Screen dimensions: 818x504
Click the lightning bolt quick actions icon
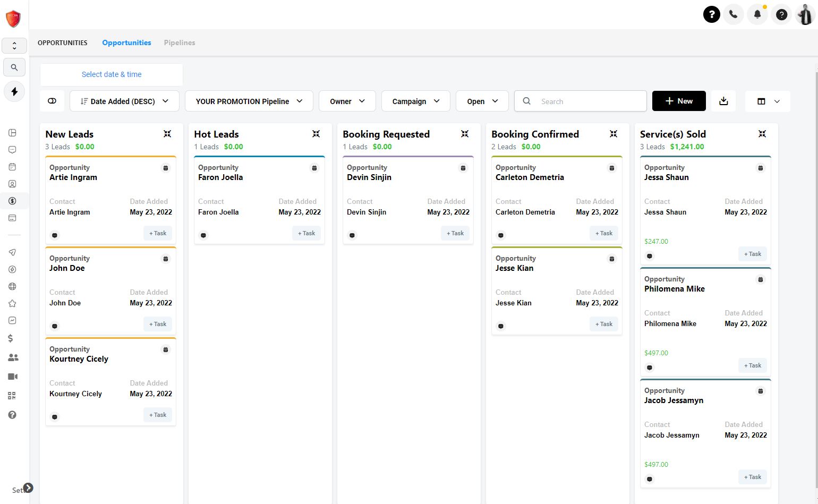[14, 91]
